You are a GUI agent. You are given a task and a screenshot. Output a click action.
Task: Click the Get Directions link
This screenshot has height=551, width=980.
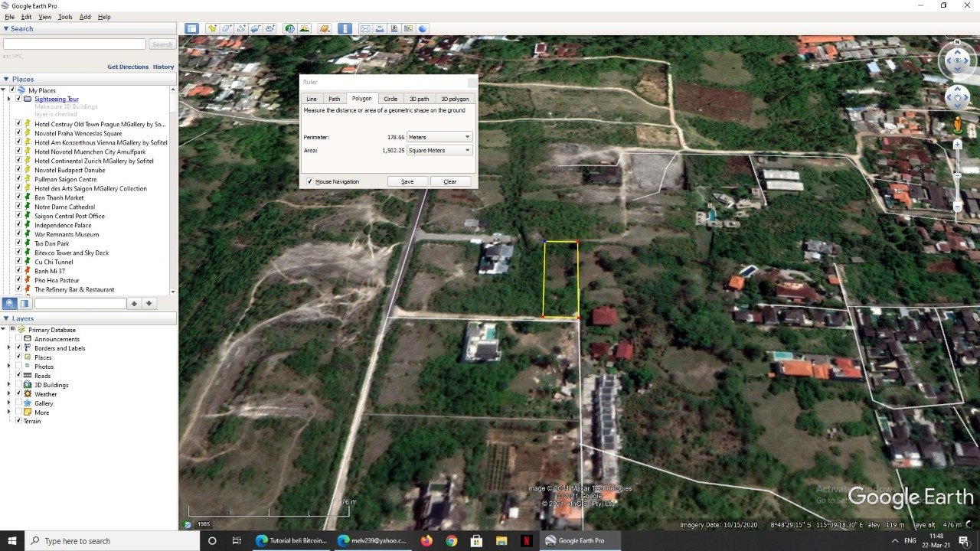click(x=128, y=67)
